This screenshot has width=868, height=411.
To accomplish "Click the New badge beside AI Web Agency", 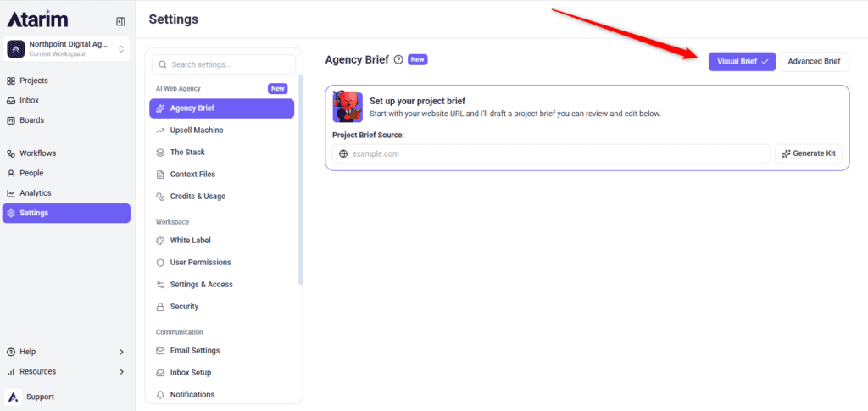I will tap(278, 88).
